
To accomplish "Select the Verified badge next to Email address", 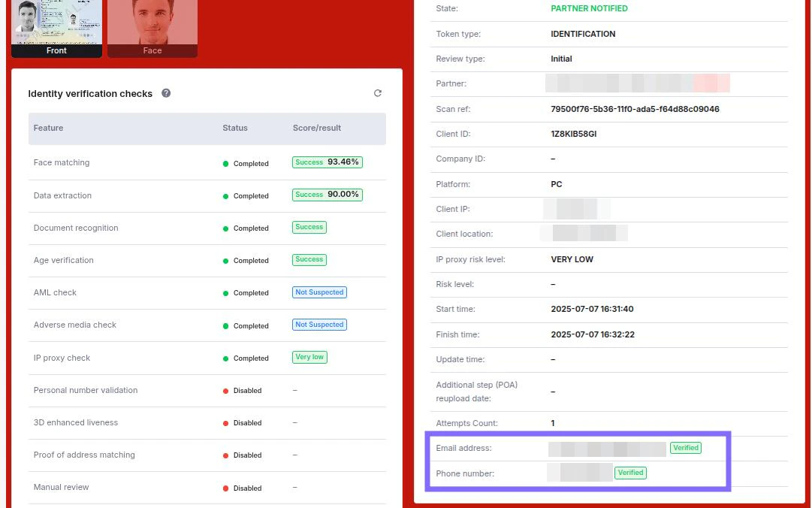I will pyautogui.click(x=686, y=448).
